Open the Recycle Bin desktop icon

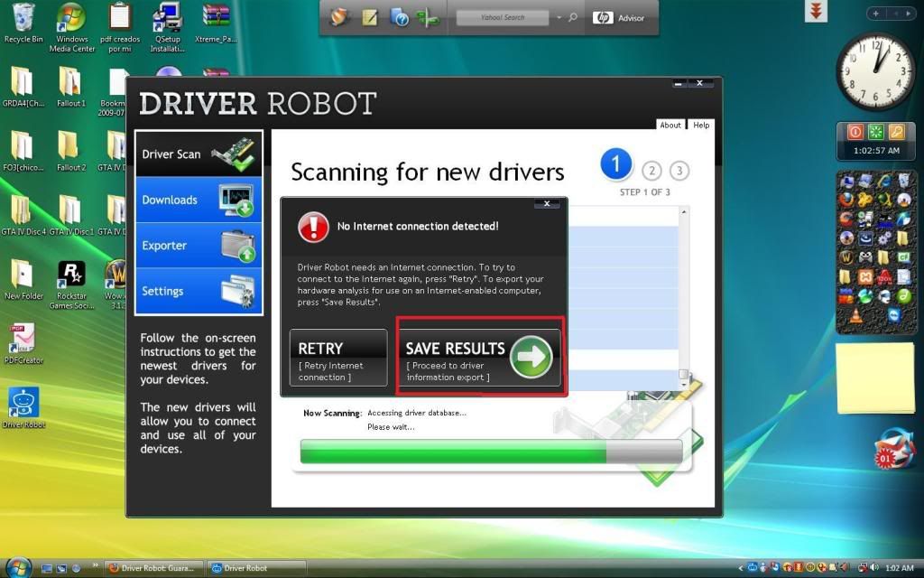tap(23, 23)
